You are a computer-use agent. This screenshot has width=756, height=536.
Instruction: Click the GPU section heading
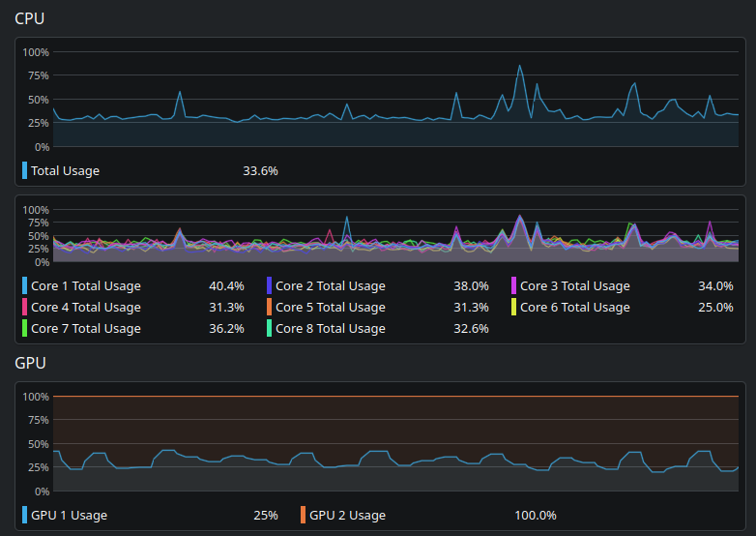pyautogui.click(x=30, y=363)
